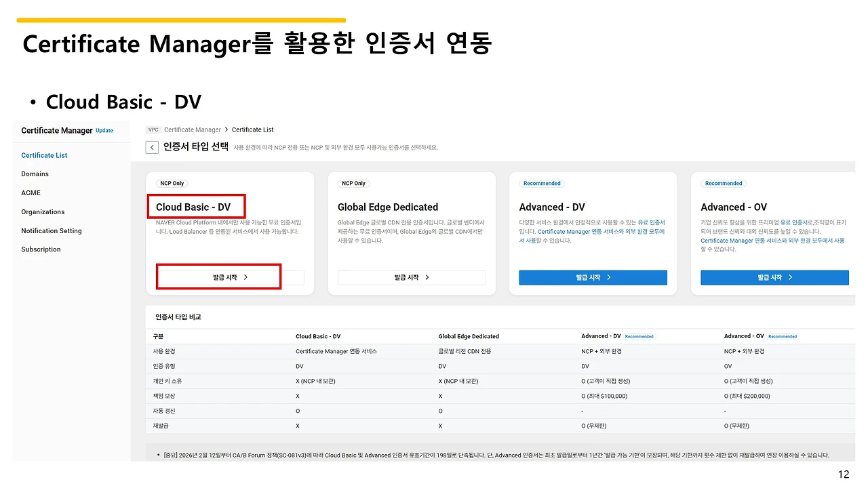868x488 pixels.
Task: Click the 인증서 타입 선택 page heading
Action: click(x=196, y=146)
